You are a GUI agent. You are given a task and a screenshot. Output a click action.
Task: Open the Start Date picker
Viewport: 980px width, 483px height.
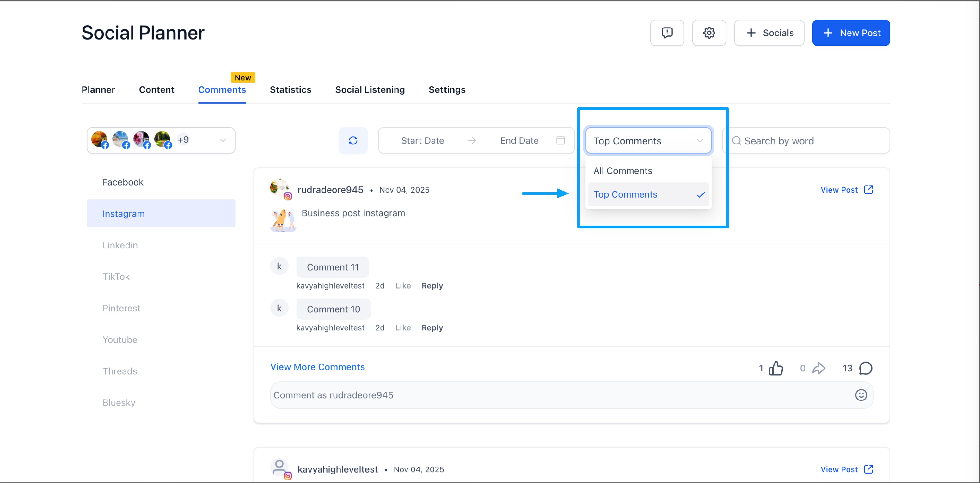click(x=422, y=140)
